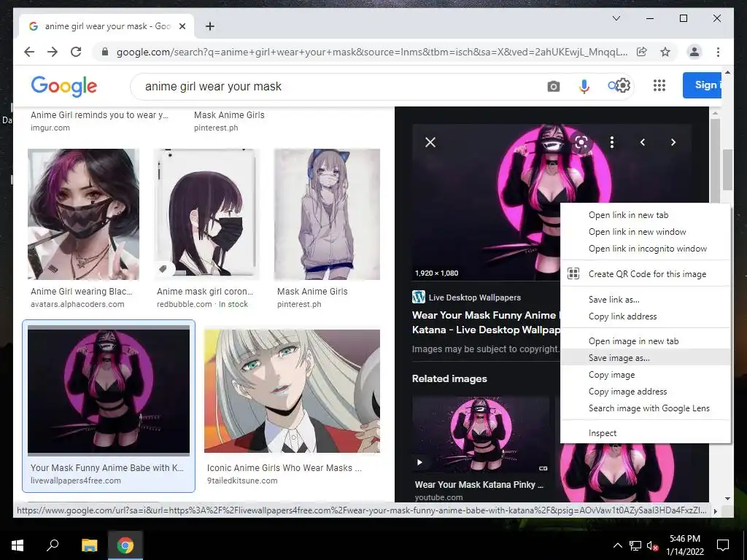Close the image preview panel with X
Viewport: 747px width, 560px height.
tap(430, 142)
